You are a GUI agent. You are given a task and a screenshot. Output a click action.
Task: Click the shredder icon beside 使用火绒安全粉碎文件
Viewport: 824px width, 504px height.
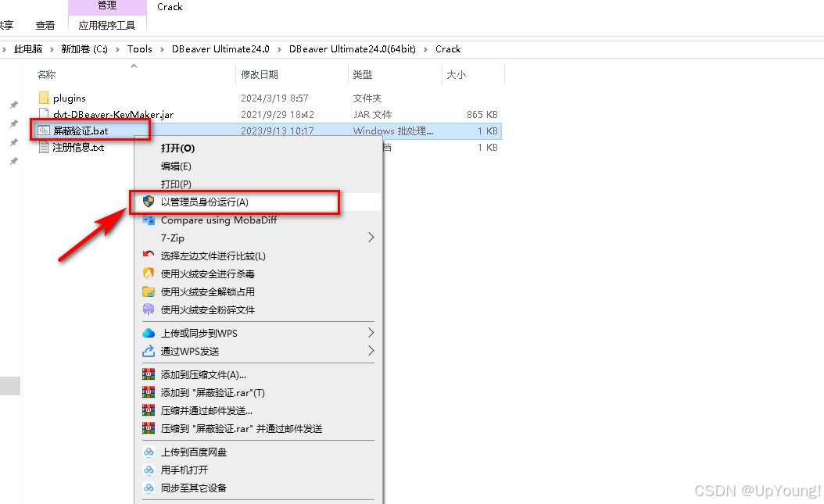(x=149, y=309)
